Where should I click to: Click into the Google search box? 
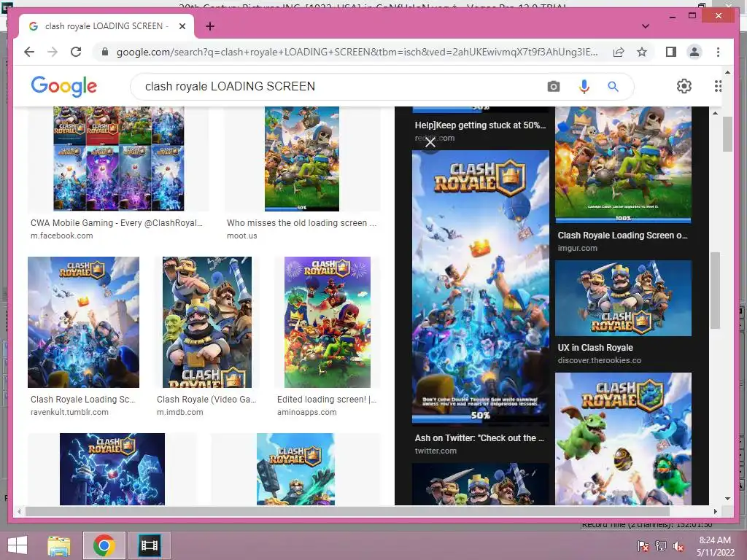(343, 86)
